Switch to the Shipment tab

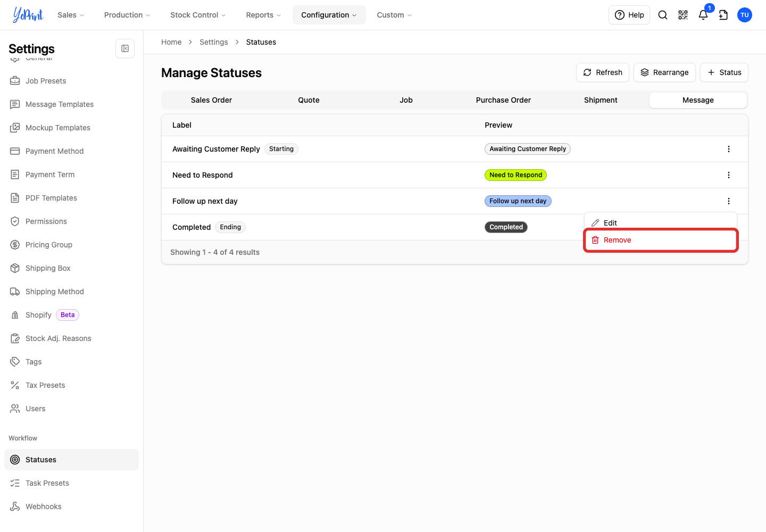(x=601, y=100)
